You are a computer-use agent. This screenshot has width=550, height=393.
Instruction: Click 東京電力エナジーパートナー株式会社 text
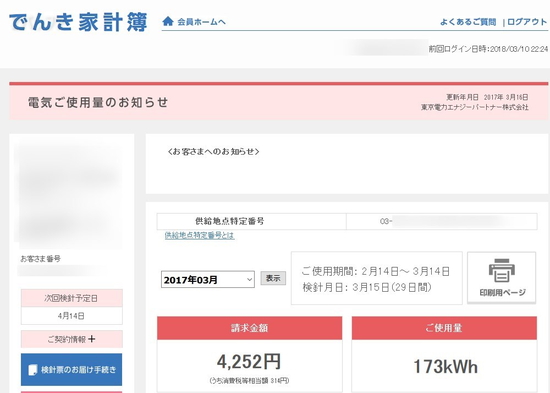coord(475,107)
